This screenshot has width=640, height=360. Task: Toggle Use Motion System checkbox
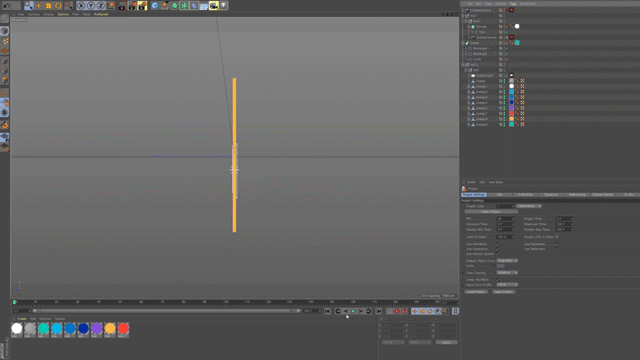point(498,254)
